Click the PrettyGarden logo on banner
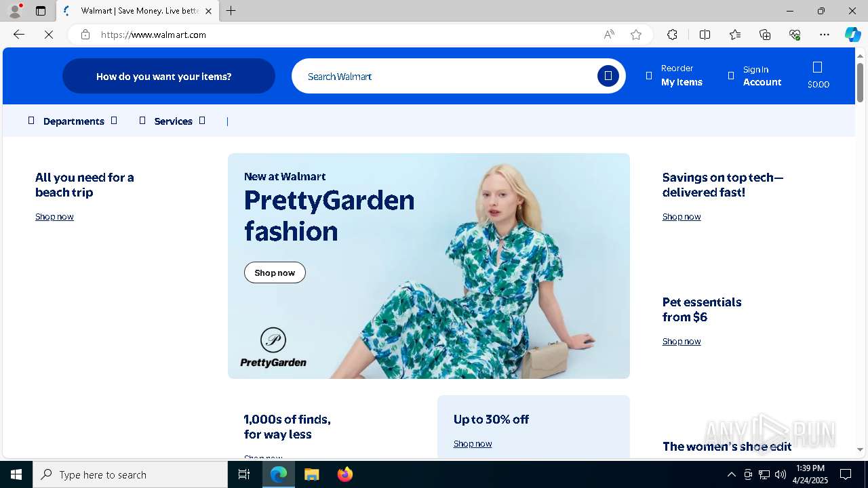This screenshot has height=488, width=868. (x=273, y=348)
